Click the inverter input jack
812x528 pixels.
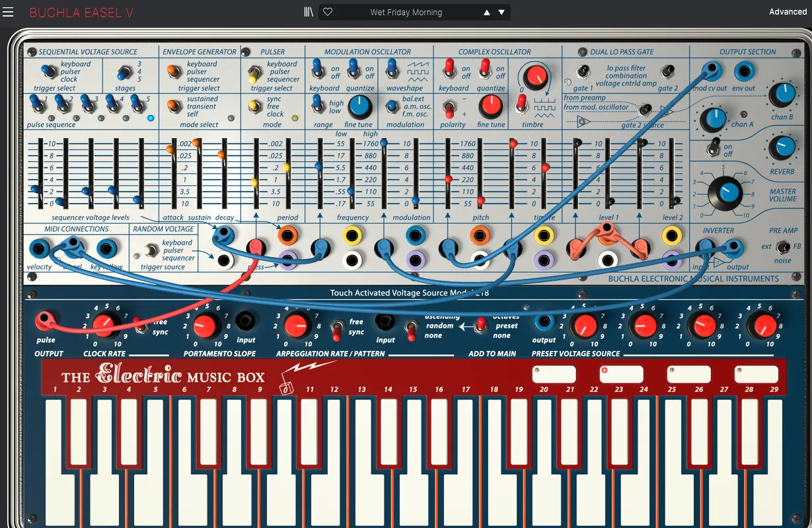(x=705, y=248)
